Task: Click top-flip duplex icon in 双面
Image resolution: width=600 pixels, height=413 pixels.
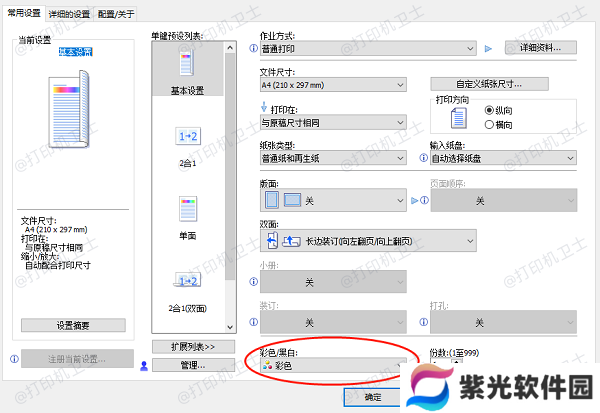Action: [x=291, y=241]
